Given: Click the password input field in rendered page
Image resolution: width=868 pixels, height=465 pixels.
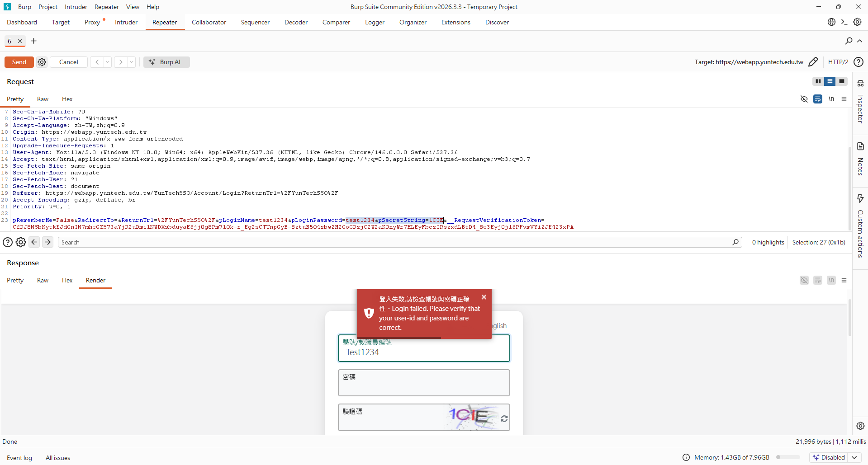Looking at the screenshot, I should tap(424, 383).
